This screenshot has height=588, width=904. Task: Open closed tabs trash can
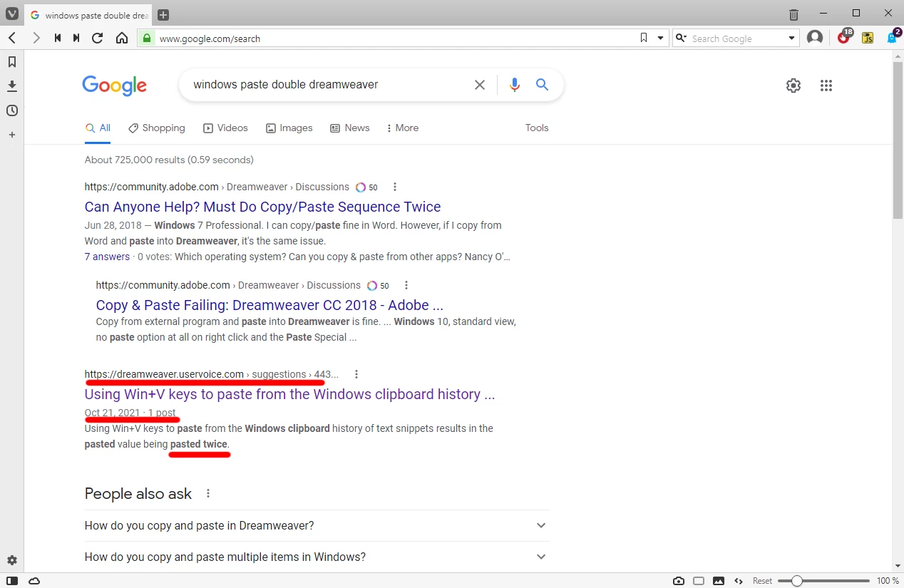(793, 14)
